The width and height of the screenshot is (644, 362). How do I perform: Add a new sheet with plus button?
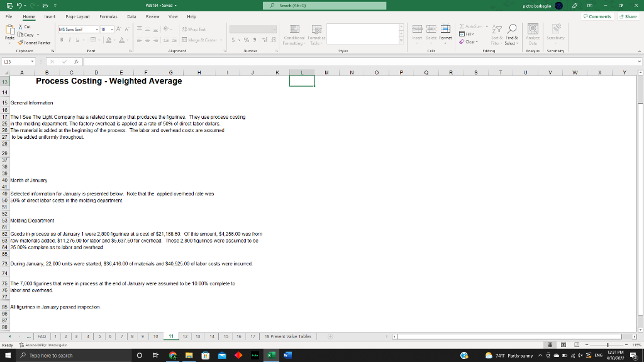(x=330, y=337)
